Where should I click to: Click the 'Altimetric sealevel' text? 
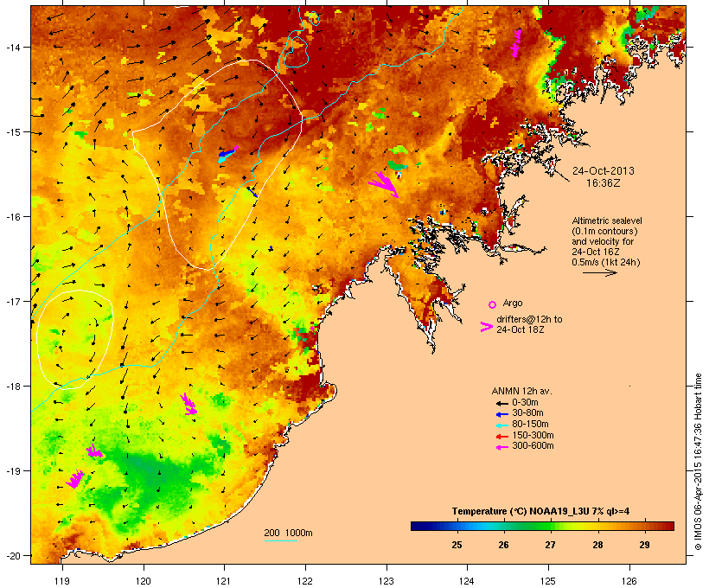coord(607,220)
